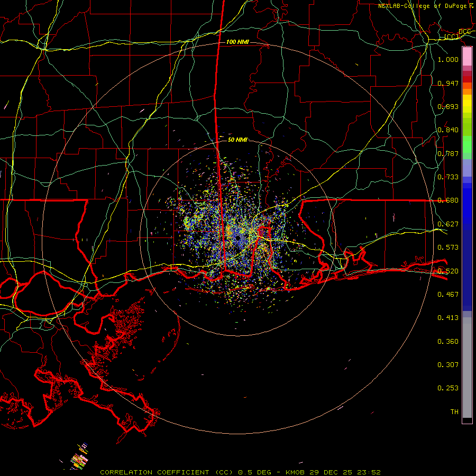Viewport: 476px width, 476px height.
Task: Select the 0.573 scale value
Action: [448, 247]
